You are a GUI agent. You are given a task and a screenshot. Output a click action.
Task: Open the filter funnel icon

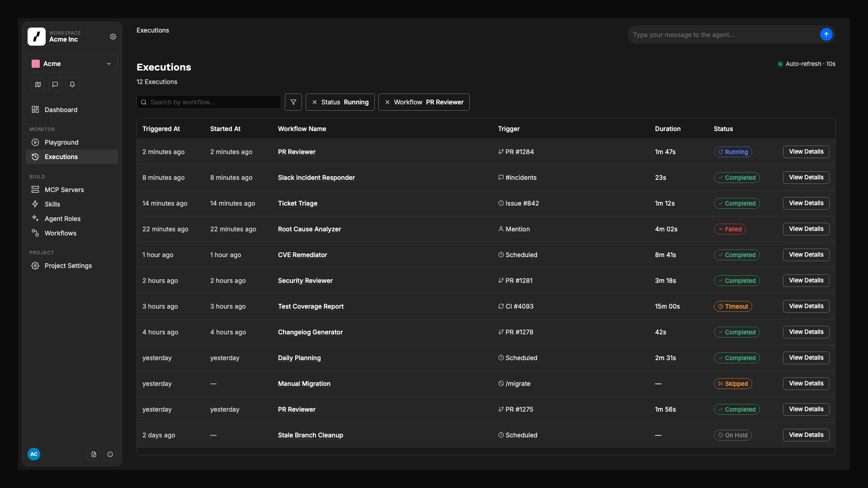coord(293,102)
